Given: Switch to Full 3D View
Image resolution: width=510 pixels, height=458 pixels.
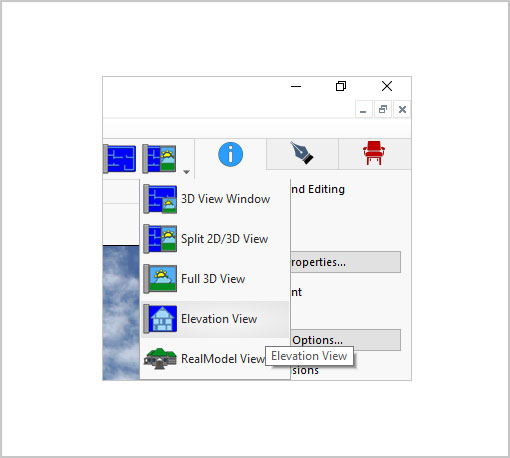Looking at the screenshot, I should [215, 279].
